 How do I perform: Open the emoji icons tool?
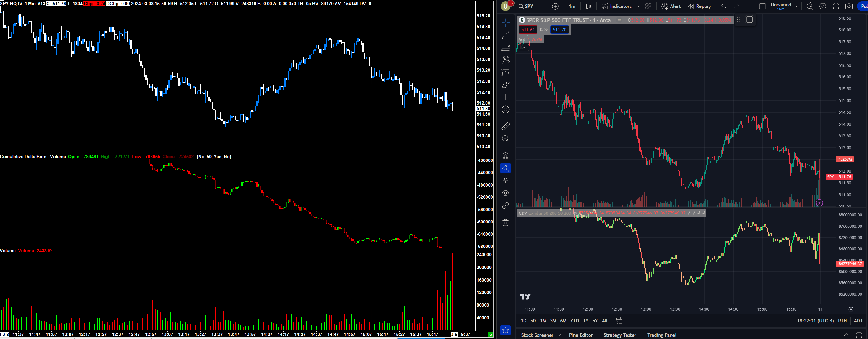pyautogui.click(x=505, y=110)
